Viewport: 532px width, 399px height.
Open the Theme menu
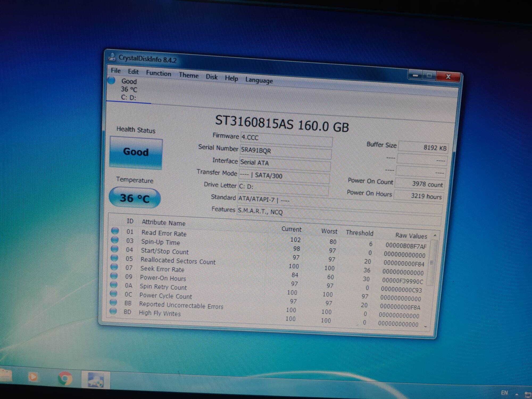pyautogui.click(x=189, y=75)
